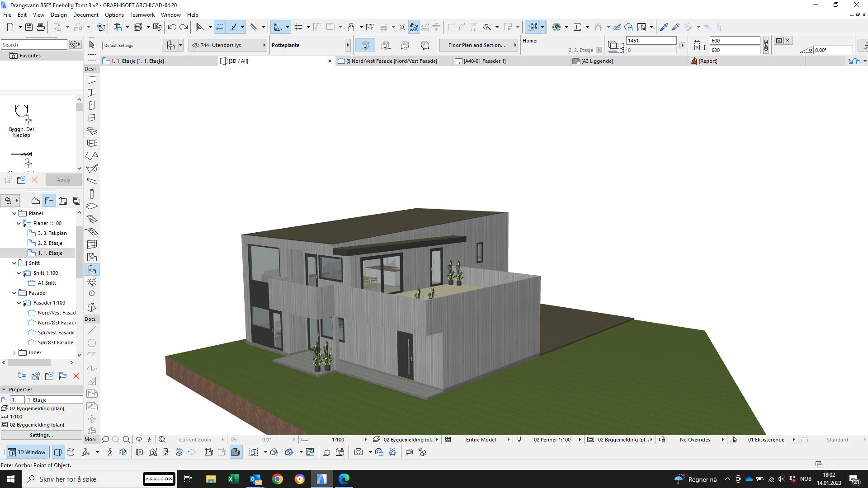The image size is (868, 488).
Task: Click the Print icon in toolbar
Action: [40, 27]
